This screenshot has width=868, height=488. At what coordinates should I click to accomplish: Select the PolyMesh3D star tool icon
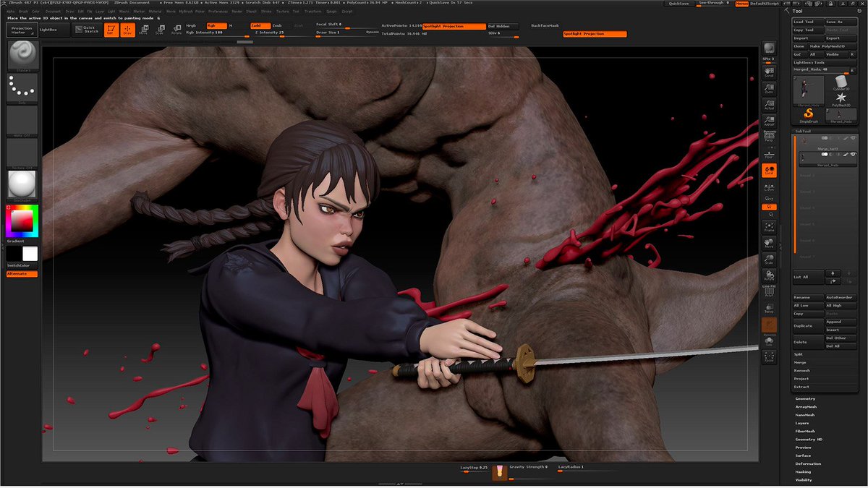(x=842, y=99)
